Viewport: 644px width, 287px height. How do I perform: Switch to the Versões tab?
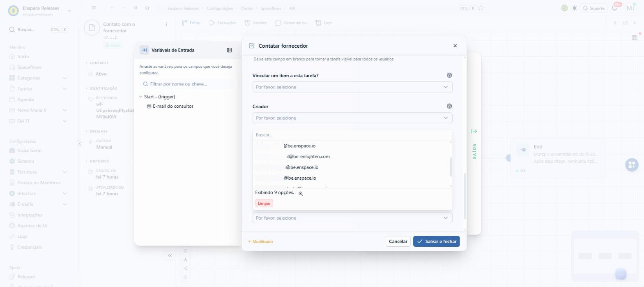coord(255,23)
